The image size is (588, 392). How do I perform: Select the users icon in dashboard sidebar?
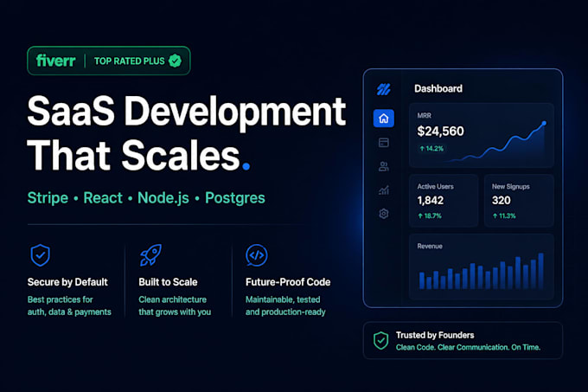[x=384, y=166]
